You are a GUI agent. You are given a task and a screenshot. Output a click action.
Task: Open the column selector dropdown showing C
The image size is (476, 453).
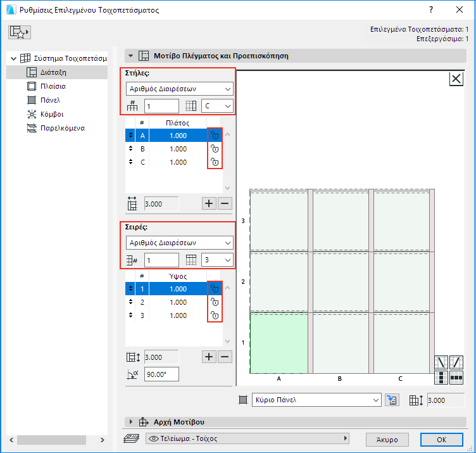coord(217,106)
